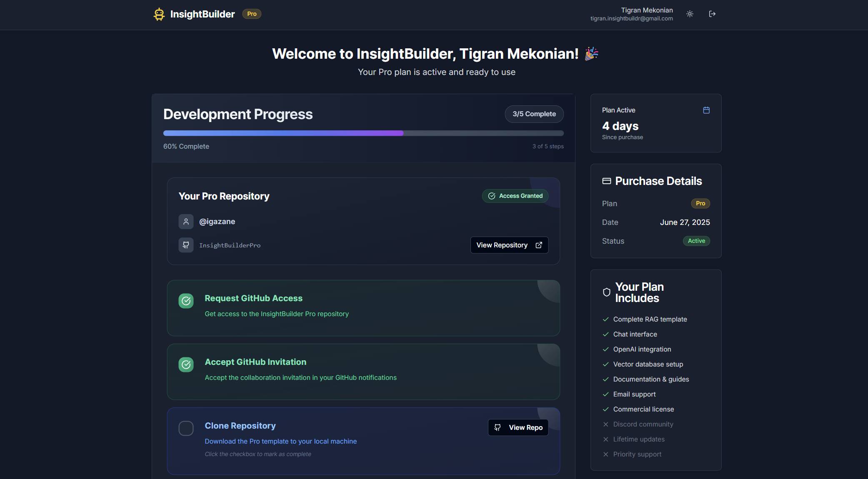Open the Access Granted status badge
Image resolution: width=868 pixels, height=479 pixels.
coord(515,196)
